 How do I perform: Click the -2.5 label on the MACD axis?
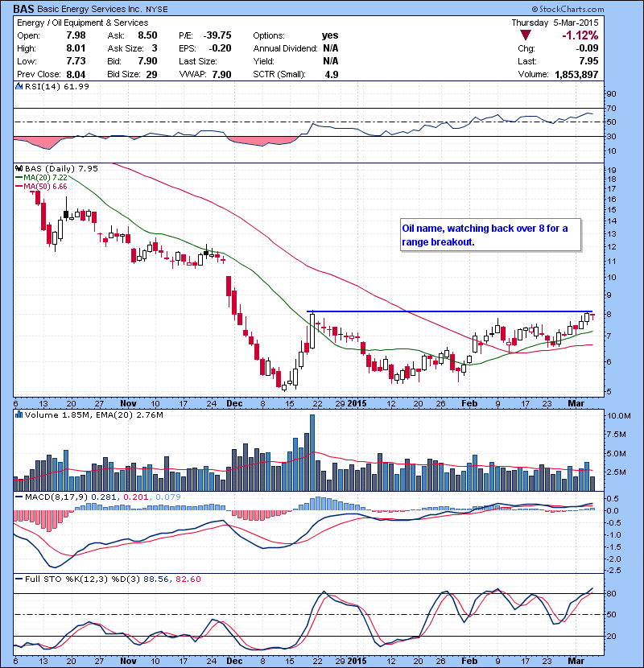613,571
